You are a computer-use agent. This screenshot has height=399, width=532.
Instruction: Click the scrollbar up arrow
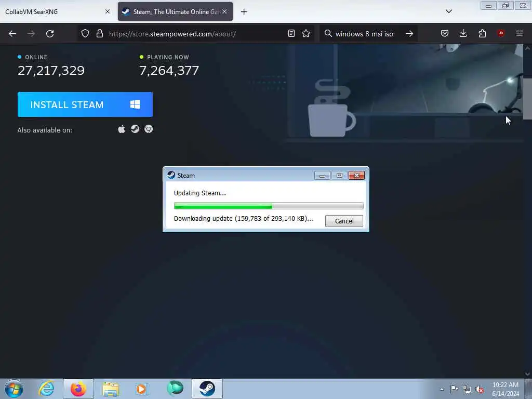pos(527,48)
